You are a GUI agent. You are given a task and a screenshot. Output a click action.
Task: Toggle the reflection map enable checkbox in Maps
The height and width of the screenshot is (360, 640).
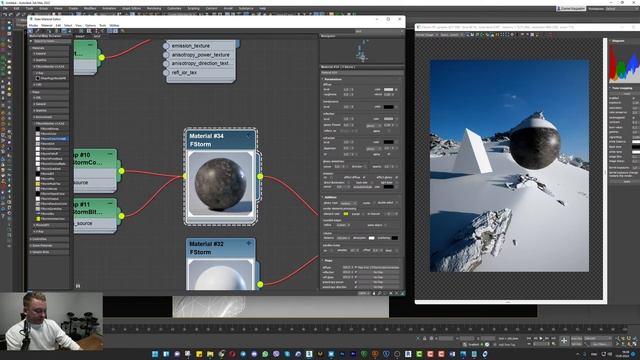point(356,272)
